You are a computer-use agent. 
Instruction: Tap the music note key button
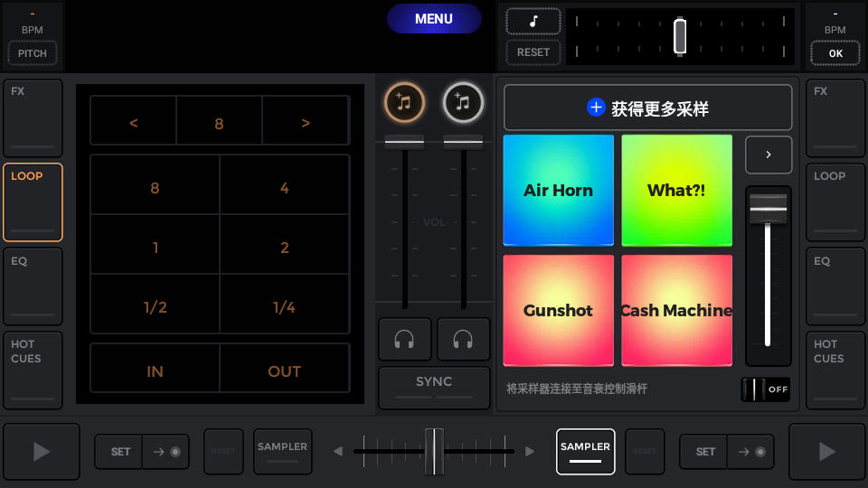(x=533, y=22)
